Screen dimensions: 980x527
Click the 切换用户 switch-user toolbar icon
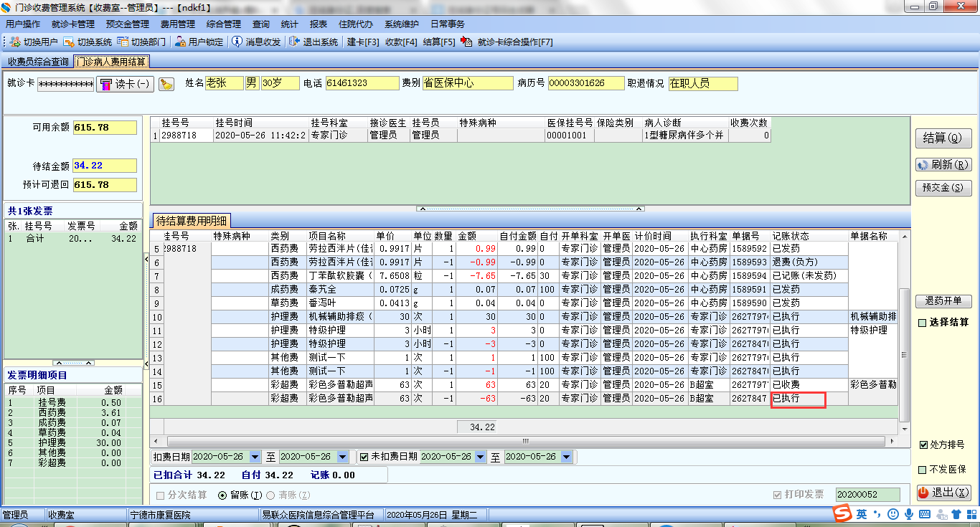[x=15, y=42]
